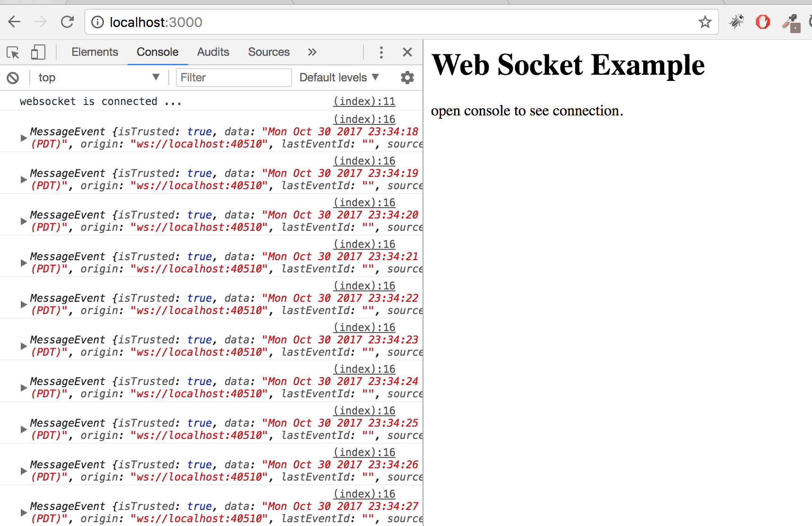Open the top frame context dropdown
Viewport: 812px width, 526px height.
pos(98,78)
